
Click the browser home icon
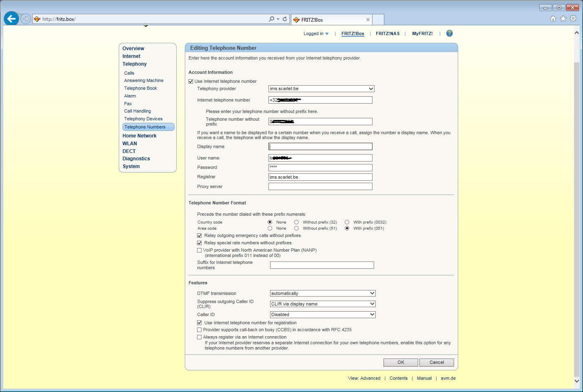[553, 18]
